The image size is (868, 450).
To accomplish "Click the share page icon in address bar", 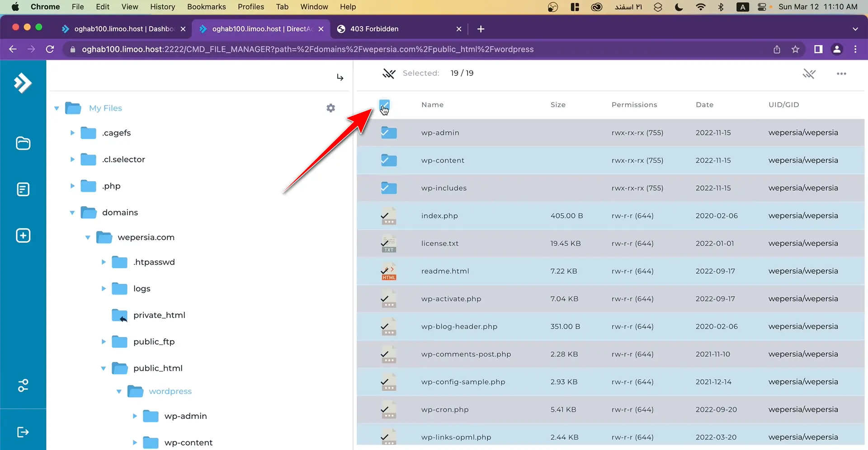I will (777, 49).
